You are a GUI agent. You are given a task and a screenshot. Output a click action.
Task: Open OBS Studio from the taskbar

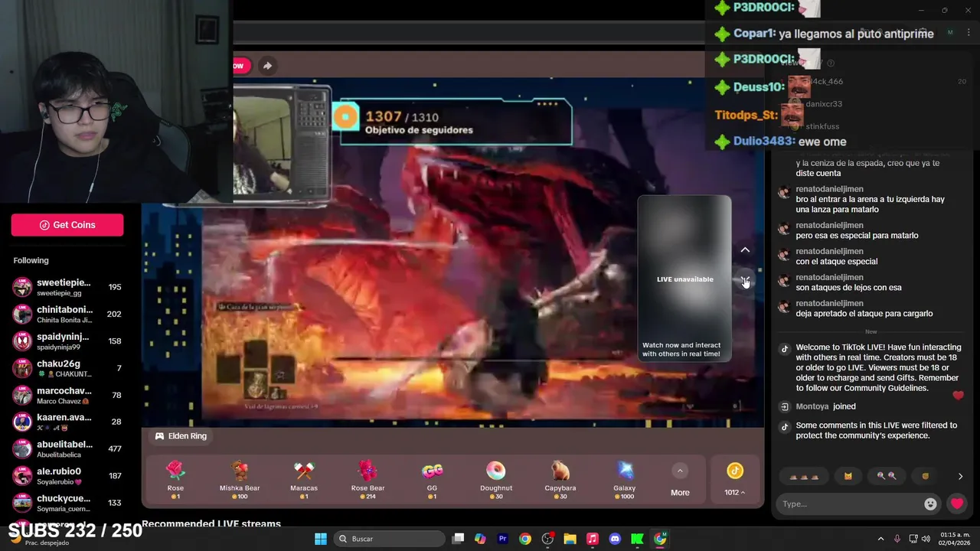coord(547,539)
